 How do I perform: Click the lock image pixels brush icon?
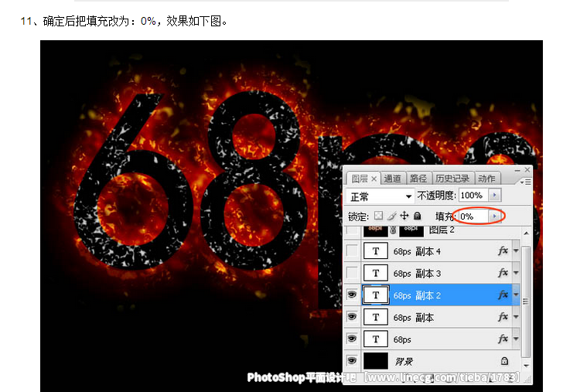[x=391, y=216]
